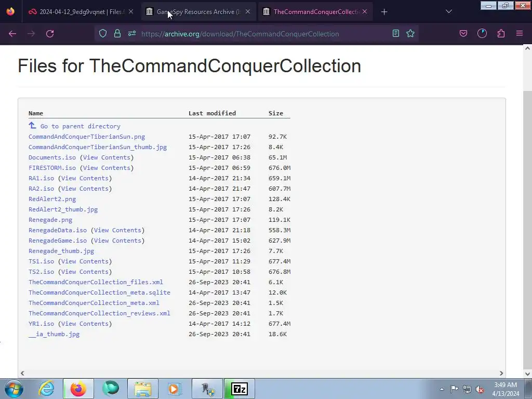Go to parent directory link
Screen dimensions: 532x399
(81, 126)
